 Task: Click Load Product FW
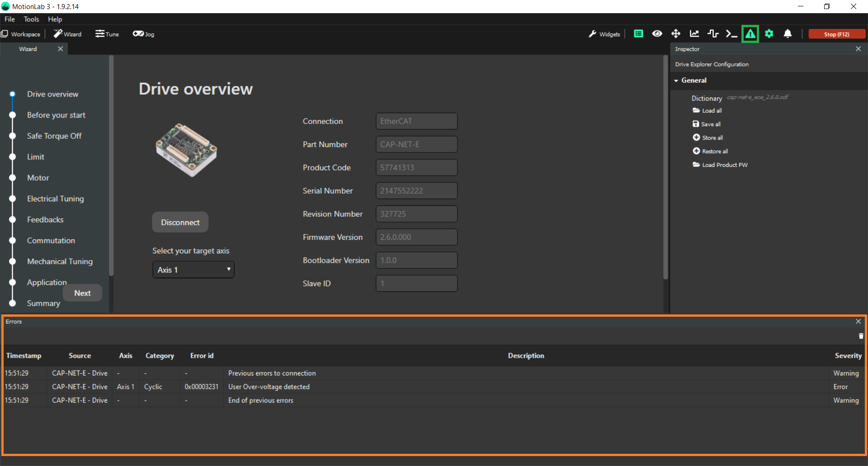(720, 165)
